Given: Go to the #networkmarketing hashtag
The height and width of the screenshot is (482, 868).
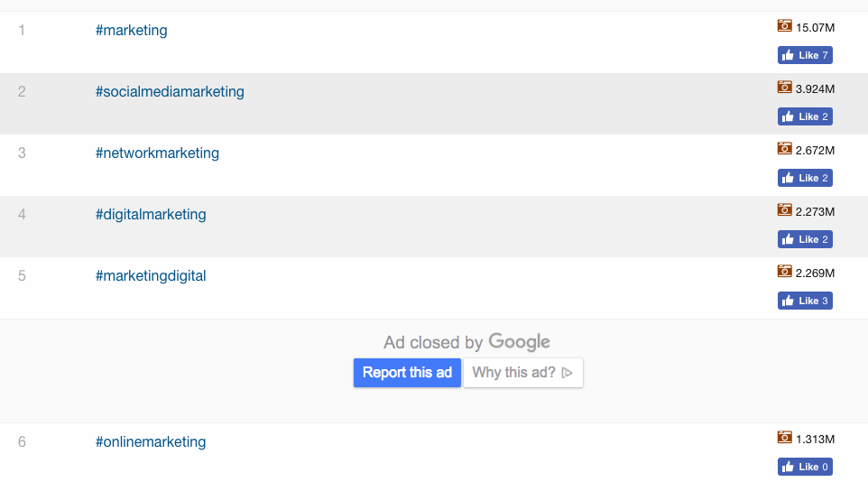Looking at the screenshot, I should coord(157,153).
